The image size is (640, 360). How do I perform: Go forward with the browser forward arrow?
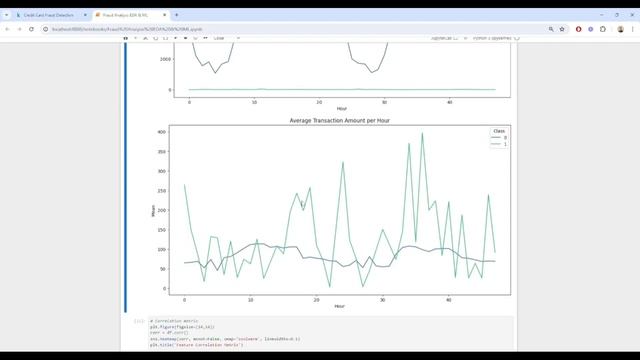point(19,29)
